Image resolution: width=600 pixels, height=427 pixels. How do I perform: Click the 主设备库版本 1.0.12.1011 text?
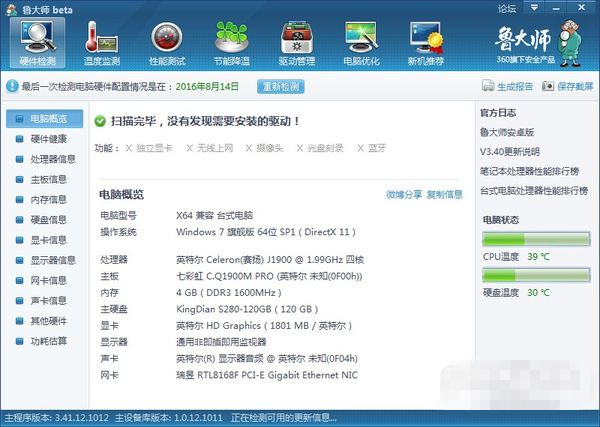tap(169, 417)
